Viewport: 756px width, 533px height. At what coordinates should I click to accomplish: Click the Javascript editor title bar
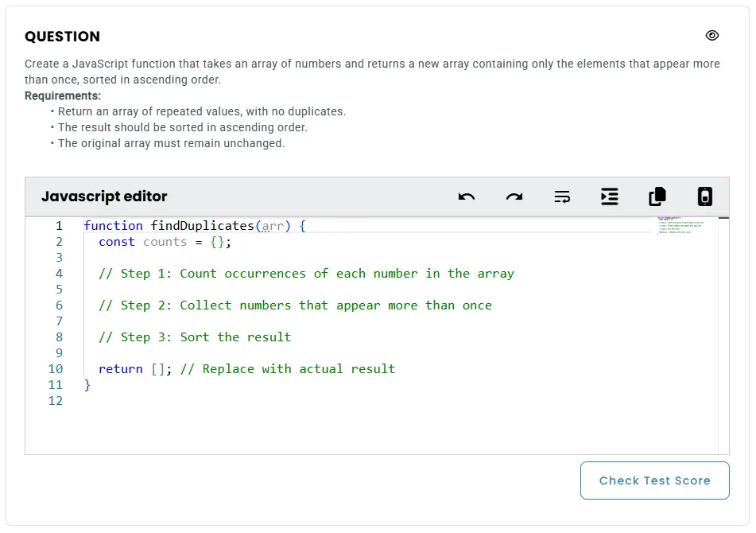tap(103, 196)
